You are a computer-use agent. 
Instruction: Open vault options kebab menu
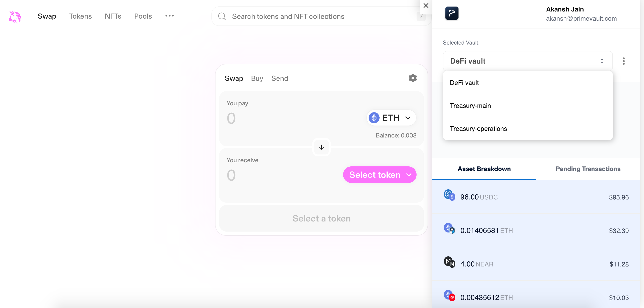[624, 61]
